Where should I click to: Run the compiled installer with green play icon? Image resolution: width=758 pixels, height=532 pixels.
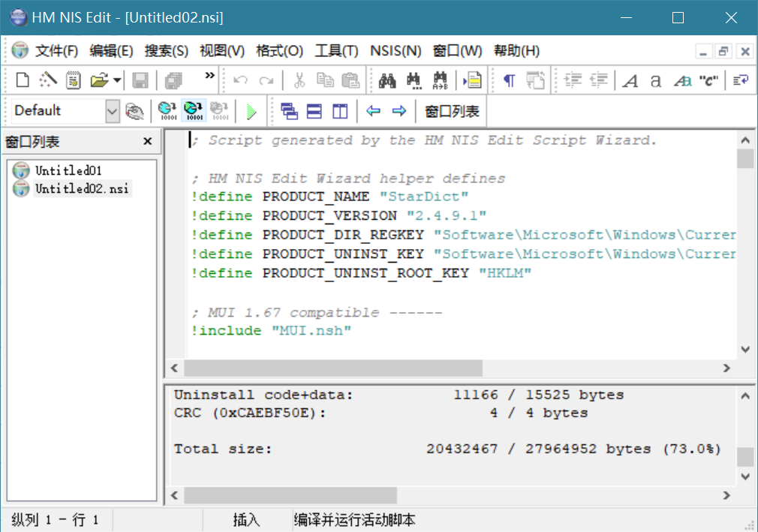click(x=251, y=112)
